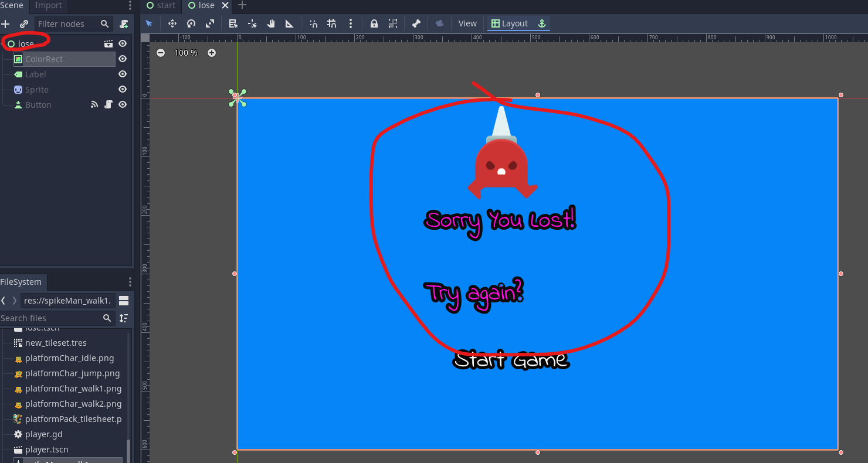
Task: Collapse the lose node tree
Action: tap(3, 44)
